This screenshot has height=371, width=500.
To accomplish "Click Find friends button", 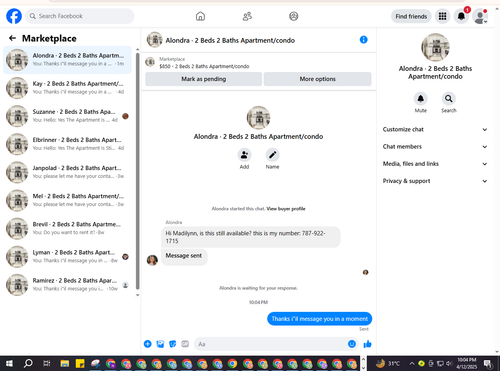I will coord(411,16).
